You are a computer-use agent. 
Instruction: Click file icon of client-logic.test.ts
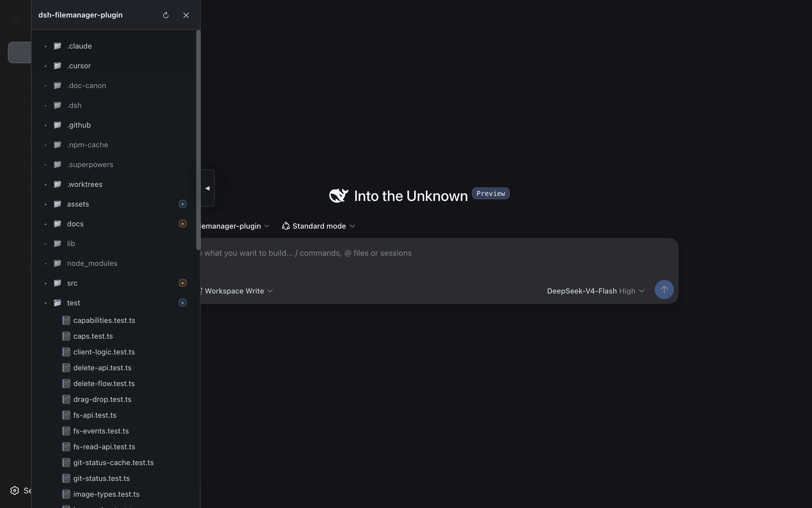tap(66, 352)
